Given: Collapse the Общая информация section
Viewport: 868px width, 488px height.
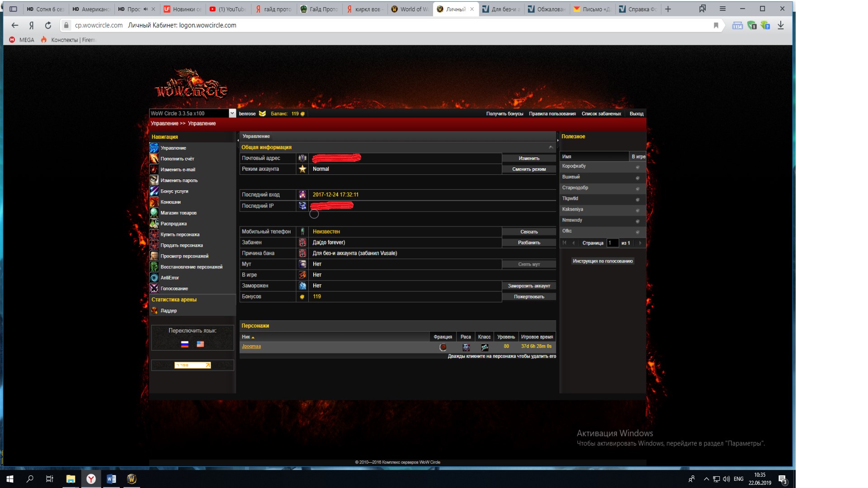Looking at the screenshot, I should [x=551, y=147].
